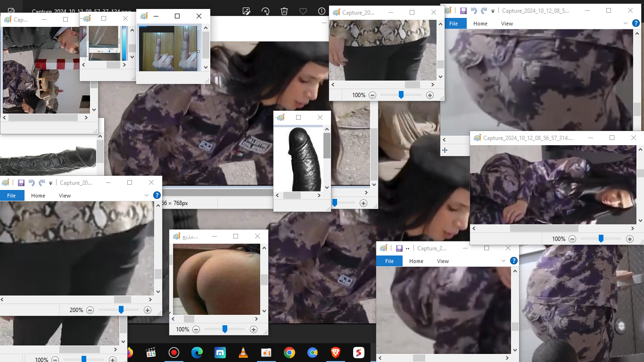
Task: Click the save icon in top-right Paint title bar
Action: 463,10
